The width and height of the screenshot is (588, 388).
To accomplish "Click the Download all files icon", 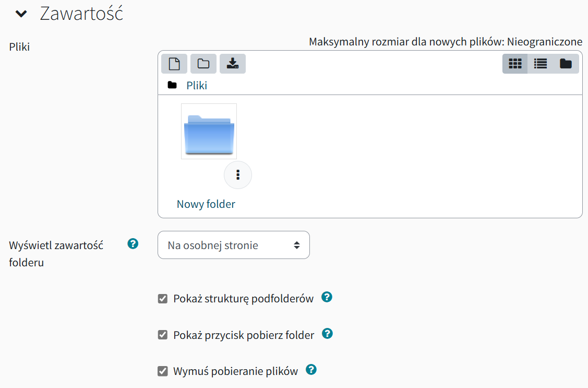I will point(233,64).
